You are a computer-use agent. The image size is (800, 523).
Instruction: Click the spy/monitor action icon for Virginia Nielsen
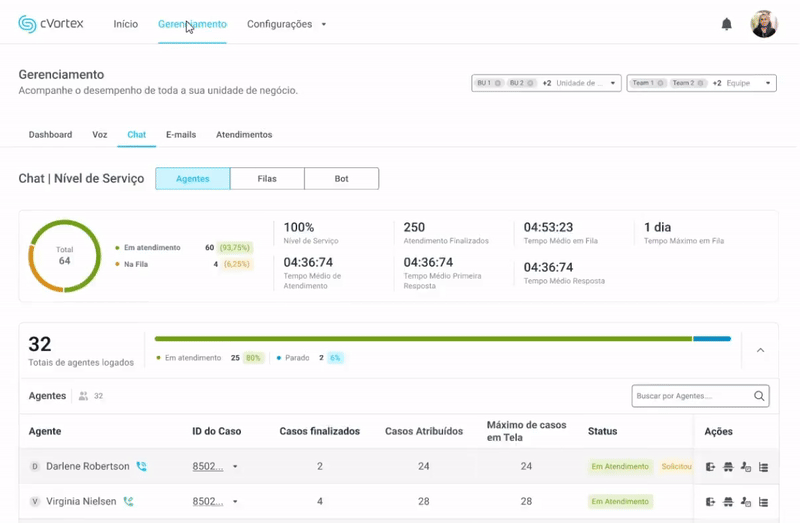728,502
